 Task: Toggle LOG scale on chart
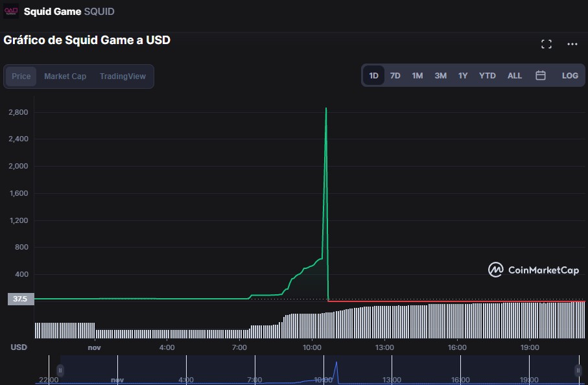(x=570, y=76)
